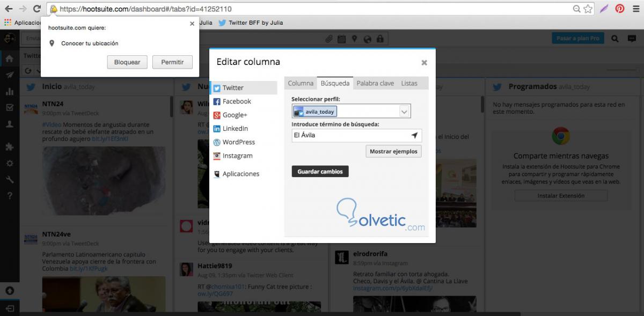Click the Inicio column scrollbar
The width and height of the screenshot is (644, 316).
(x=171, y=107)
